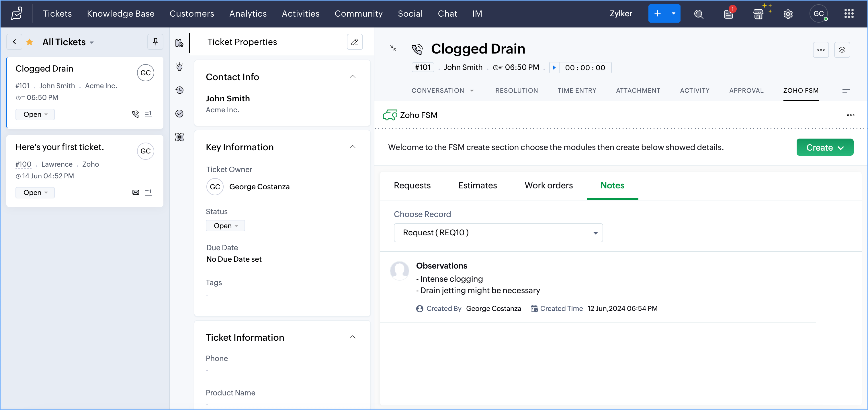Click the marketplace store icon
868x410 pixels.
point(758,14)
